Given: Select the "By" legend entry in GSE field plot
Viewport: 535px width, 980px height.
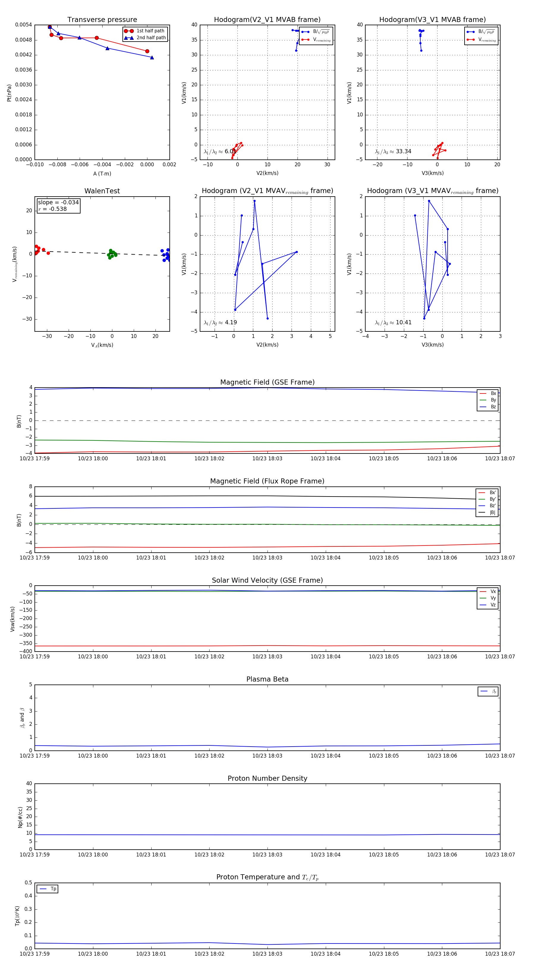Looking at the screenshot, I should (x=488, y=400).
